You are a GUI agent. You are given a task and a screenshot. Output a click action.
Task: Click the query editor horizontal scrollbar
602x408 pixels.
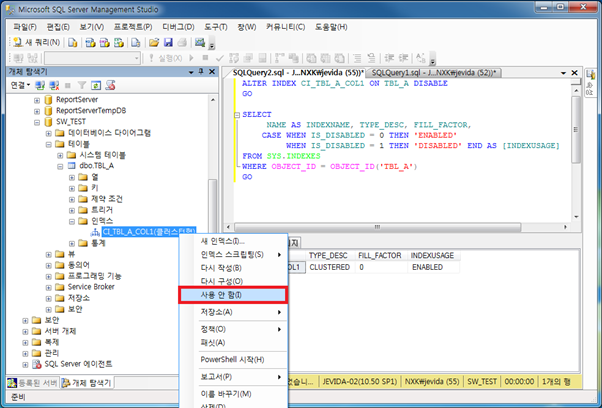coord(377,227)
